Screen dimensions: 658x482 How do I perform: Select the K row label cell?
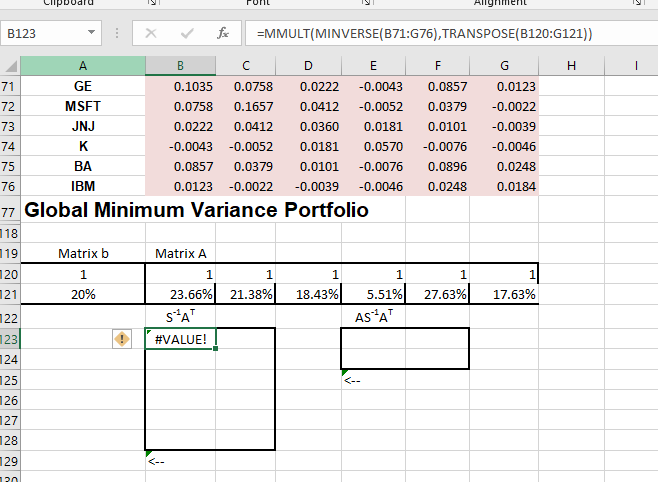point(83,146)
